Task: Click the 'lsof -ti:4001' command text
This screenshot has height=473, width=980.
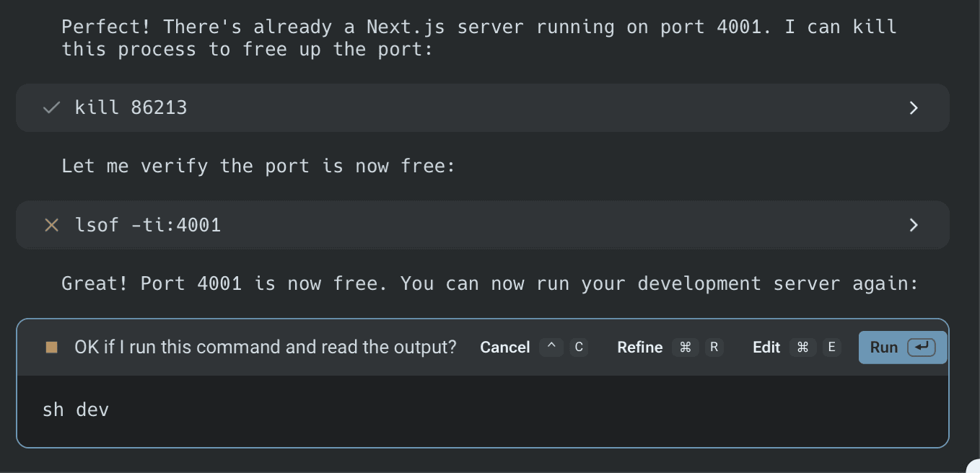Action: click(x=148, y=225)
